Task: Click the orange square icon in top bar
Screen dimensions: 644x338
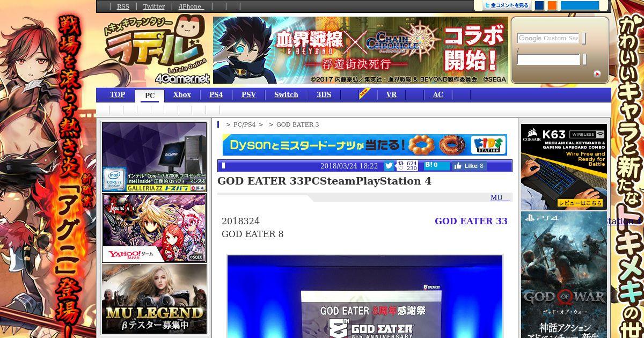Action: (x=552, y=5)
